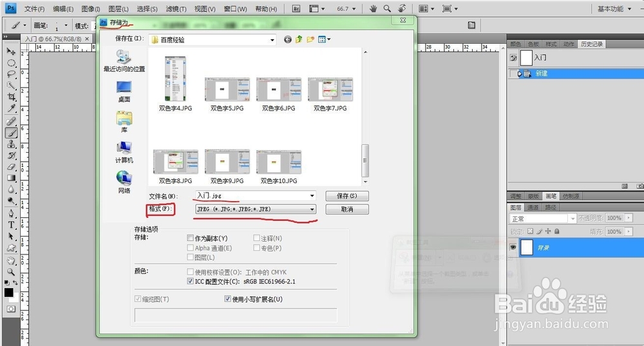Open Network (网络) location
Screen dimensions: 644x346
[124, 182]
